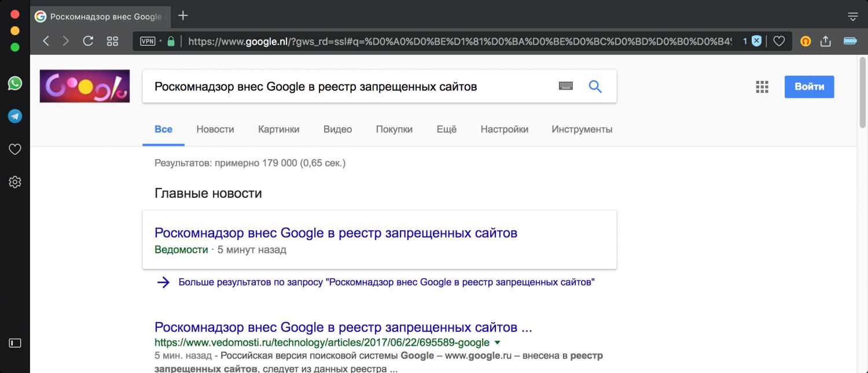This screenshot has height=373, width=868.
Task: Click the Ведомости source label
Action: tap(181, 250)
